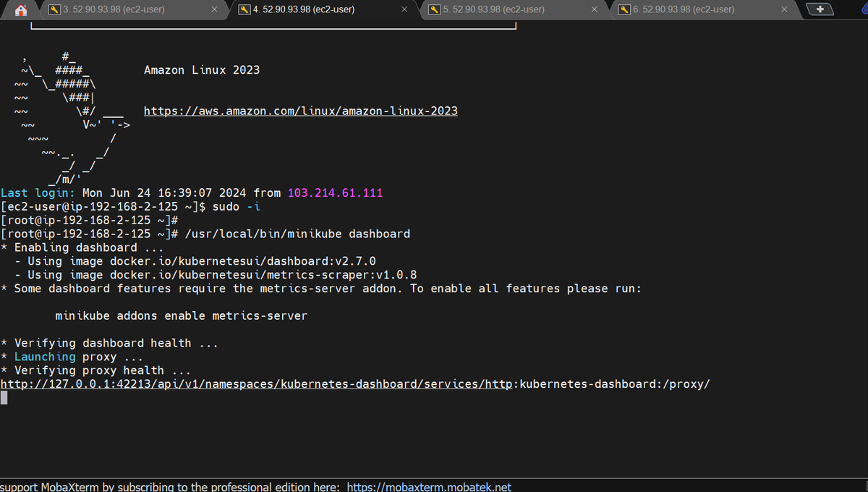Click the 'sudo -i' command text
The height and width of the screenshot is (492, 868).
tap(236, 207)
